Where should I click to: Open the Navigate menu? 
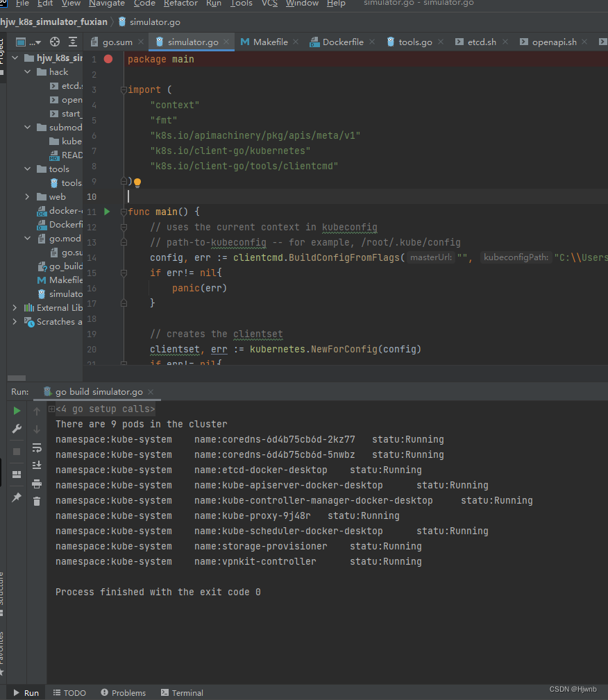tap(107, 3)
